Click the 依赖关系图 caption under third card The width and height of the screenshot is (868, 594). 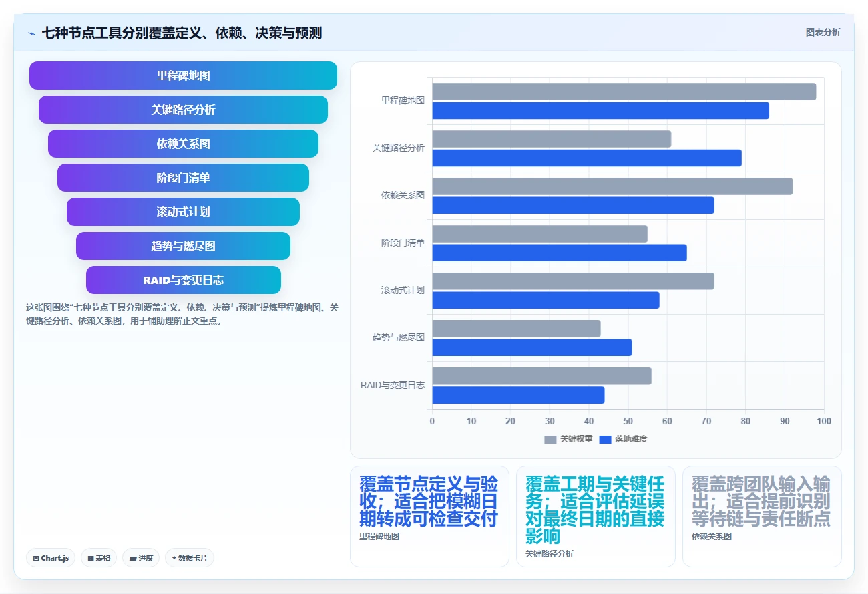click(x=712, y=536)
